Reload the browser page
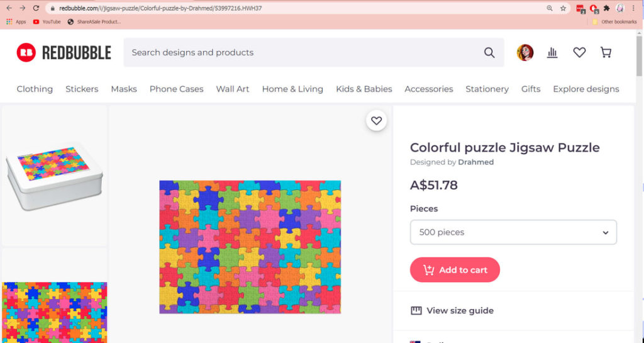The width and height of the screenshot is (644, 343). (x=36, y=8)
